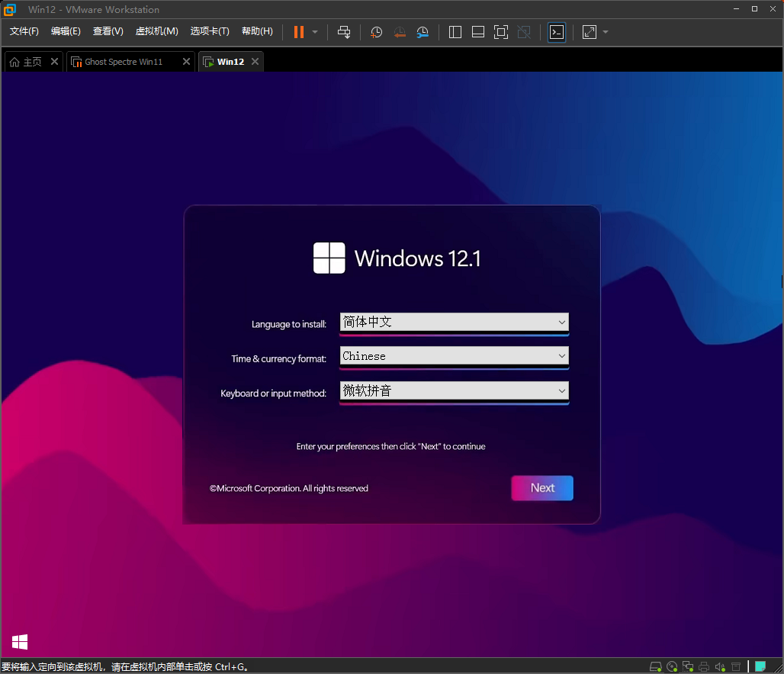Screen dimensions: 784x674
Task: Enter full screen mode
Action: (501, 32)
